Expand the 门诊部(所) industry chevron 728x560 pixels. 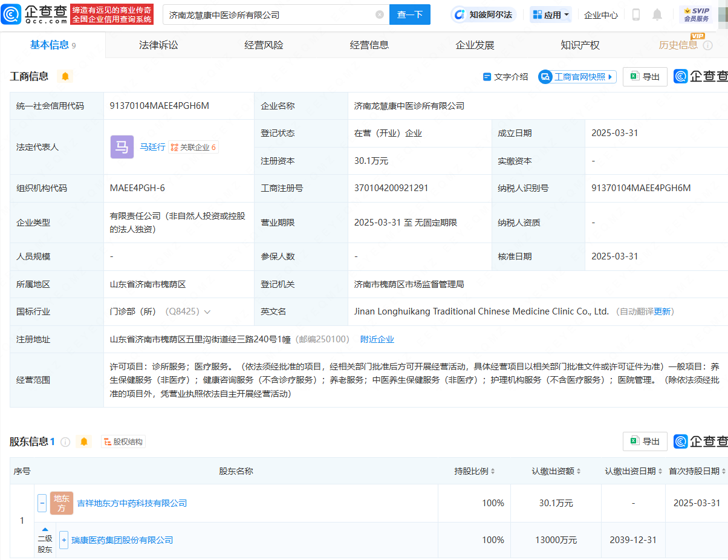207,312
